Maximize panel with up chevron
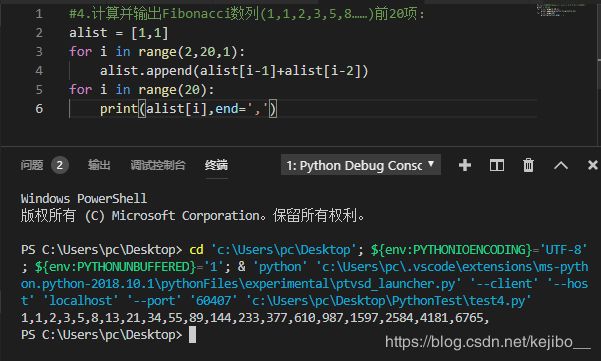601x361 pixels. (x=561, y=166)
